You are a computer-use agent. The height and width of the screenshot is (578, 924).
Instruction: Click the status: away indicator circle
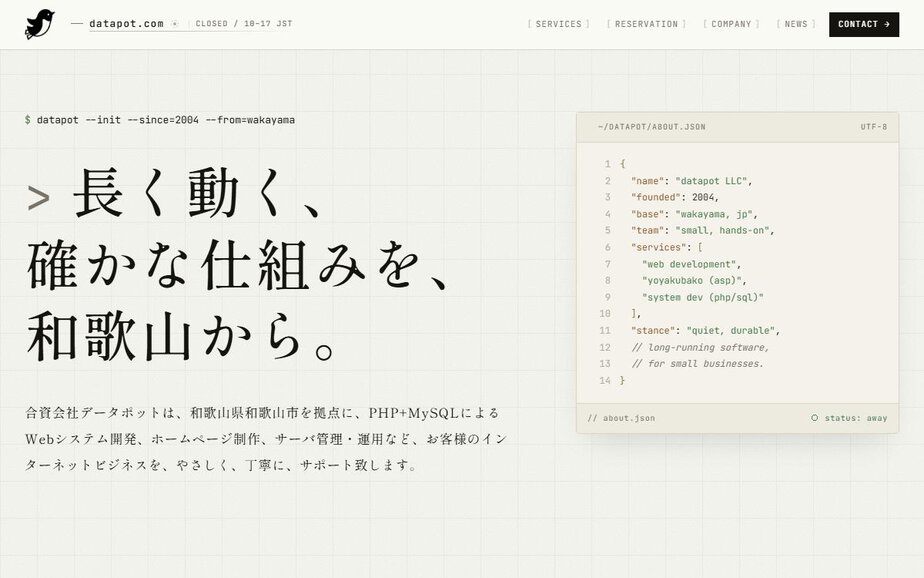(x=814, y=418)
